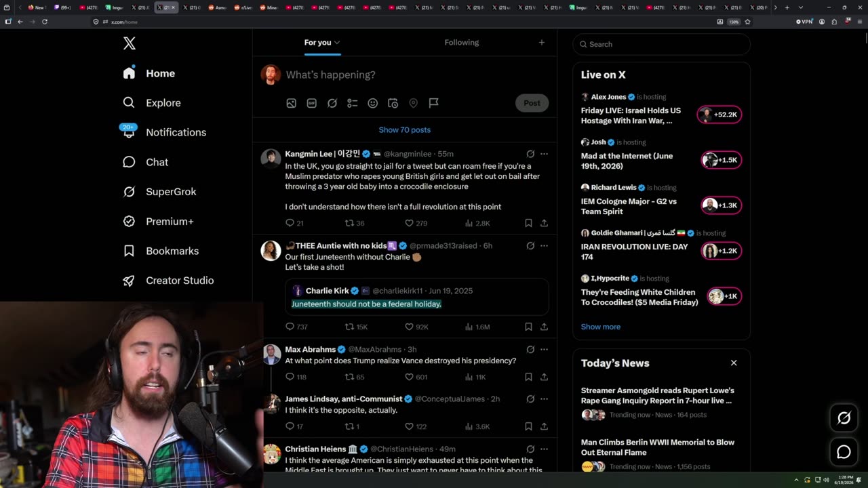Add a GIF to the new post
Viewport: 868px width, 488px height.
coord(311,103)
